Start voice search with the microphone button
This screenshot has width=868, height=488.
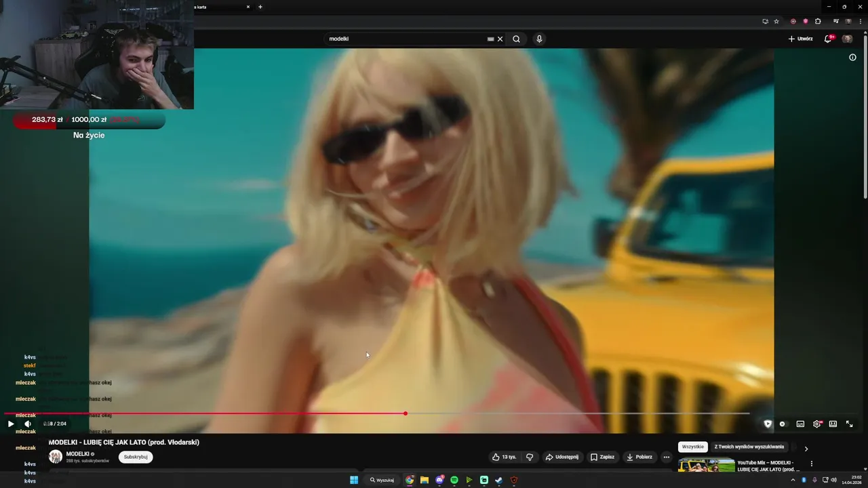point(539,39)
